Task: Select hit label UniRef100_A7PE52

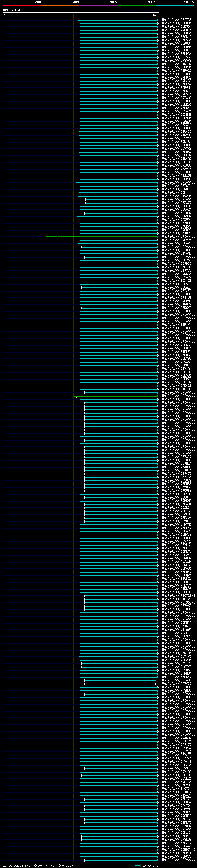Action: pyautogui.click(x=177, y=84)
